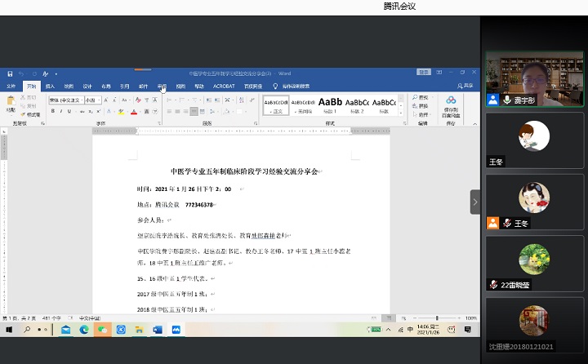Open the ACROBAT ribbon tab
588x364 pixels.
click(224, 86)
